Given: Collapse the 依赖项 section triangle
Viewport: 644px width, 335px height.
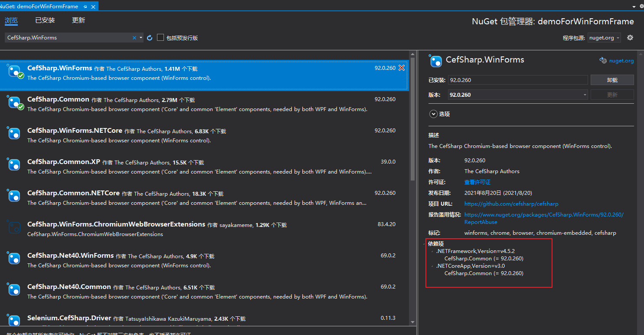Looking at the screenshot, I should click(425, 244).
